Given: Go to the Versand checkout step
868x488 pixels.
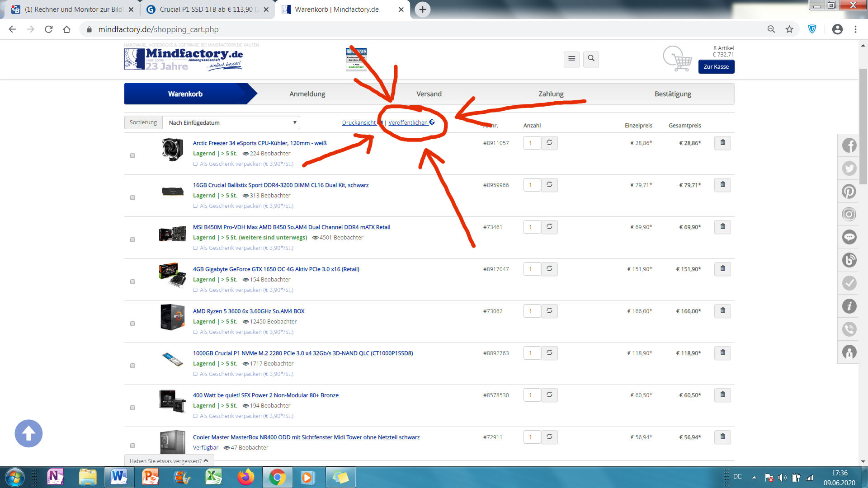Looking at the screenshot, I should [x=429, y=94].
